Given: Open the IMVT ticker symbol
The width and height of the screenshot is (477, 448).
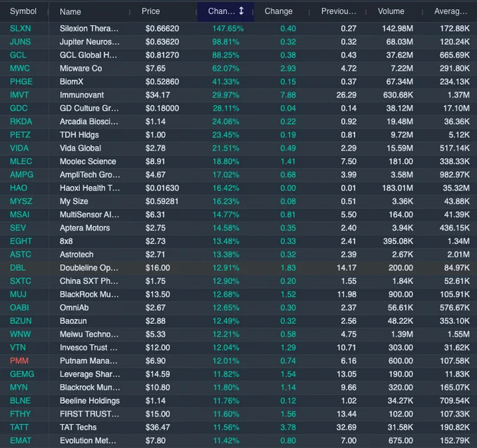Looking at the screenshot, I should coord(19,95).
